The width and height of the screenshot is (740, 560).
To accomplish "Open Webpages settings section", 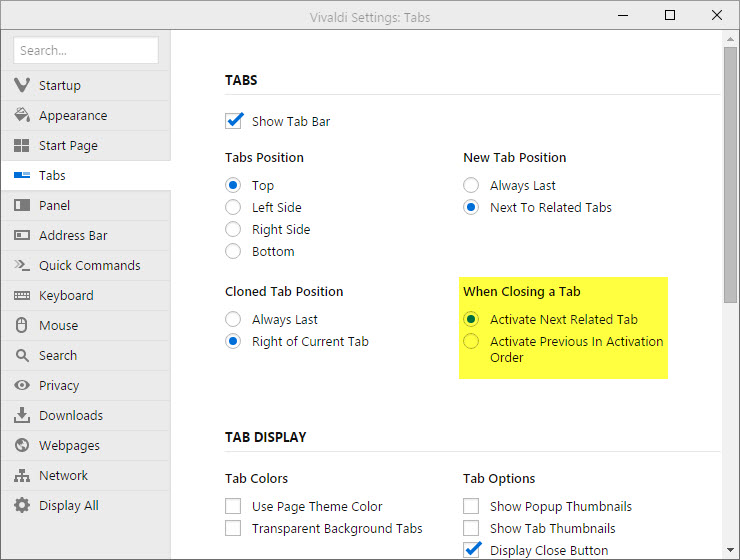I will (x=86, y=445).
